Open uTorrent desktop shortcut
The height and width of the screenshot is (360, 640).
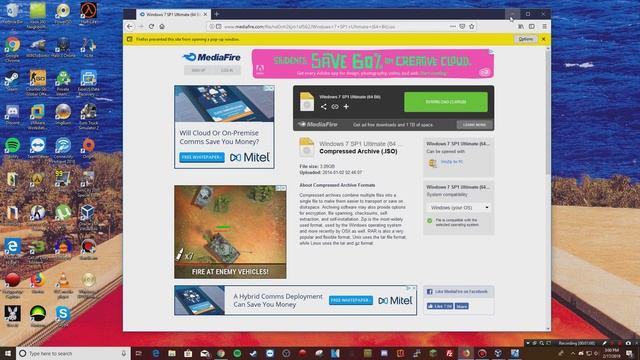[63, 215]
